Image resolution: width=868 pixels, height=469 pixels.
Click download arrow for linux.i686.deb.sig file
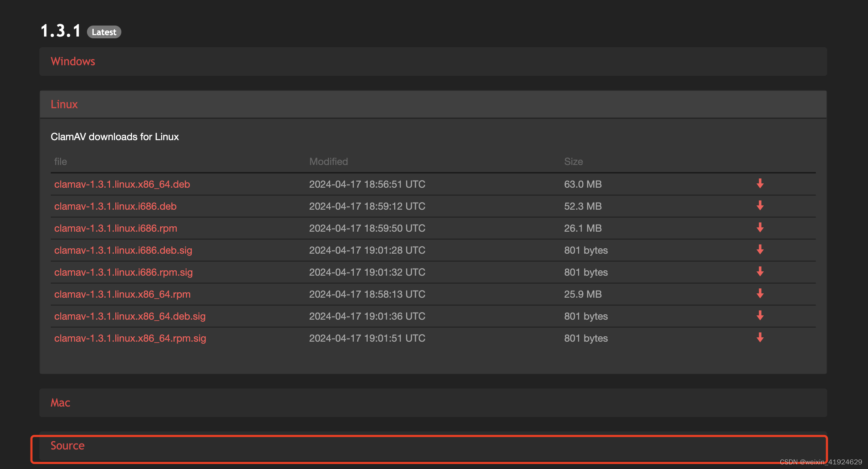[760, 250]
